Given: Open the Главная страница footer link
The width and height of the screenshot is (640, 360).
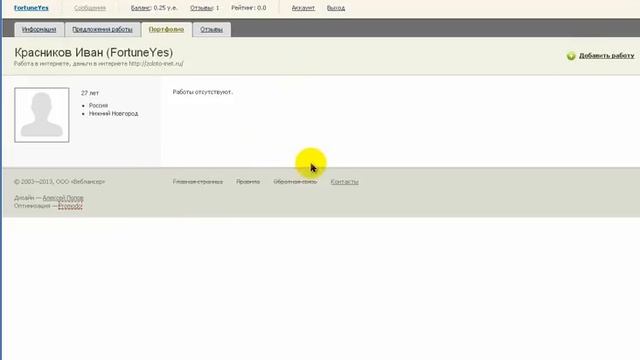Looking at the screenshot, I should click(x=198, y=182).
